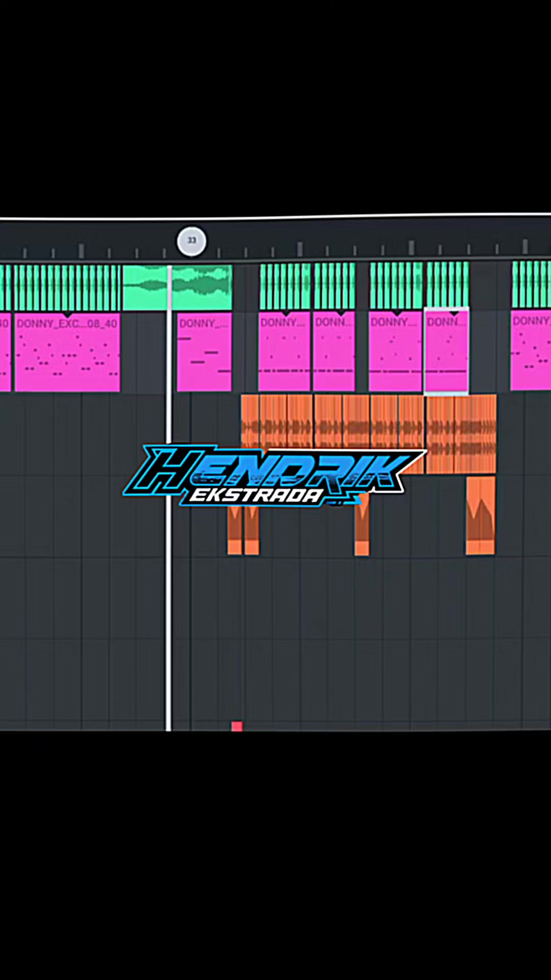Viewport: 551px width, 980px height.
Task: Select green waveform clip left of the playhead
Action: 145,287
